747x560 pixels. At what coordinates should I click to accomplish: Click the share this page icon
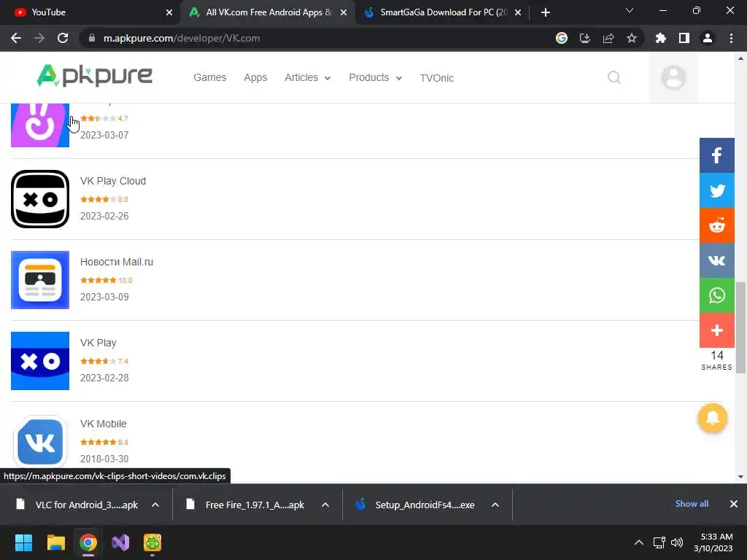click(608, 38)
